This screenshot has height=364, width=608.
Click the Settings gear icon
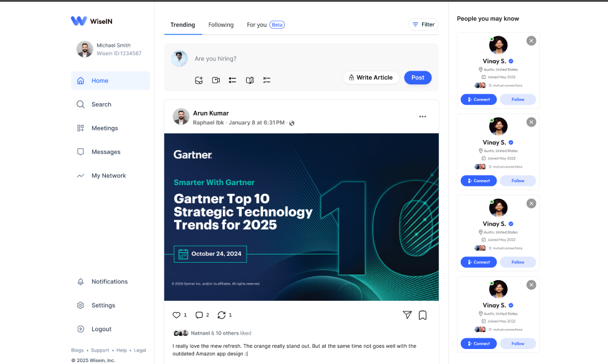tap(80, 305)
